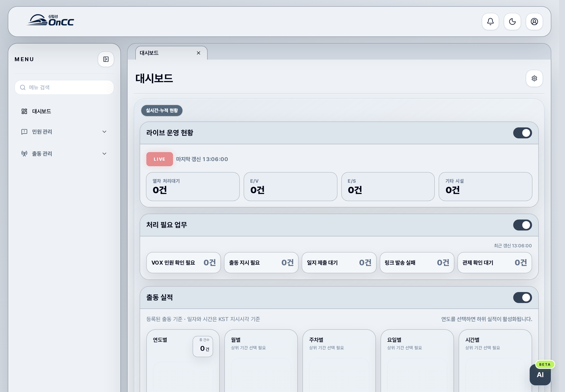Select the E/S count card
Viewport: 565px width, 392px height.
(388, 186)
